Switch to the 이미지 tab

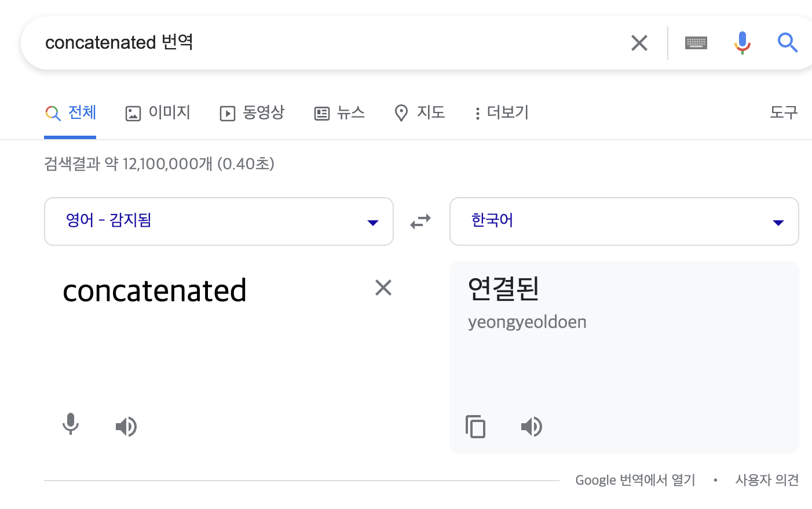[158, 112]
